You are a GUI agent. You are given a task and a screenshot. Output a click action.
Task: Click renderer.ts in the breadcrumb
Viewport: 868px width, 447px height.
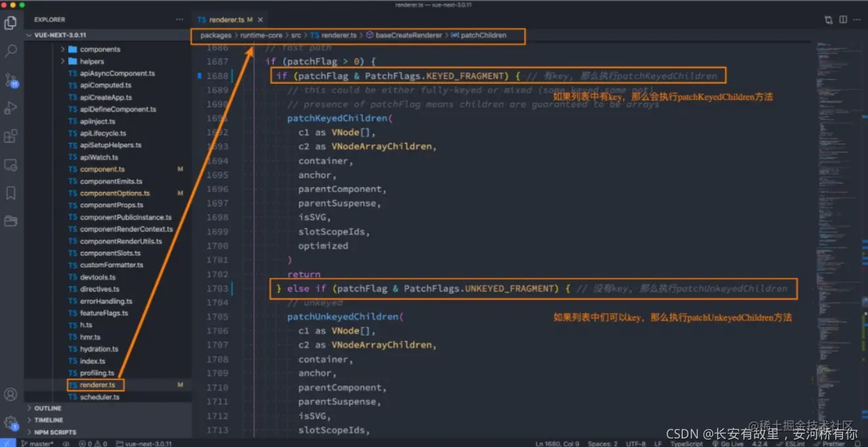pos(334,35)
